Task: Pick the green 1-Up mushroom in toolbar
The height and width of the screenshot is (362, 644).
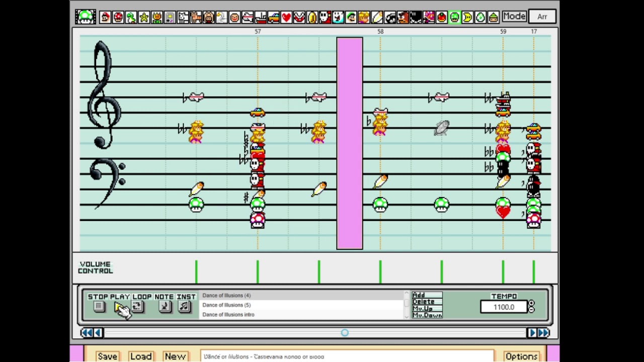Action: point(454,17)
